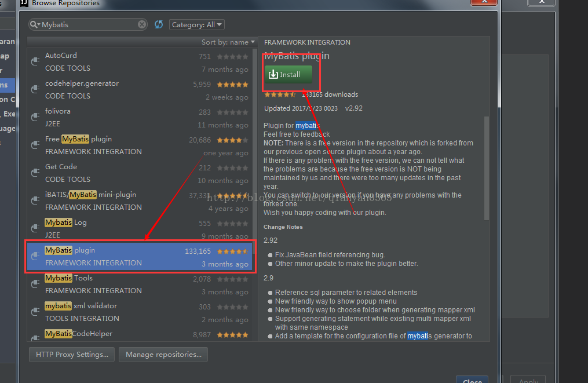
Task: Click the Close button at dialog bottom
Action: tap(472, 380)
